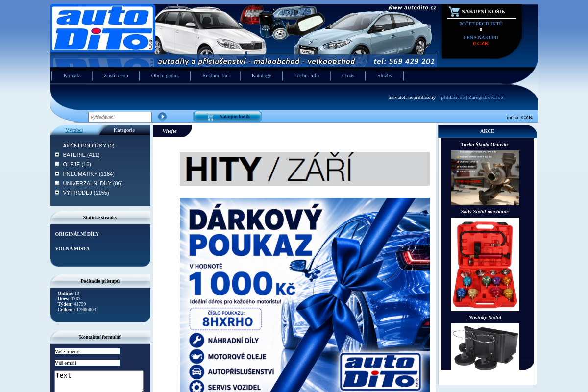
Task: Open VOLNÁ MÍSTA static page
Action: [x=73, y=249]
